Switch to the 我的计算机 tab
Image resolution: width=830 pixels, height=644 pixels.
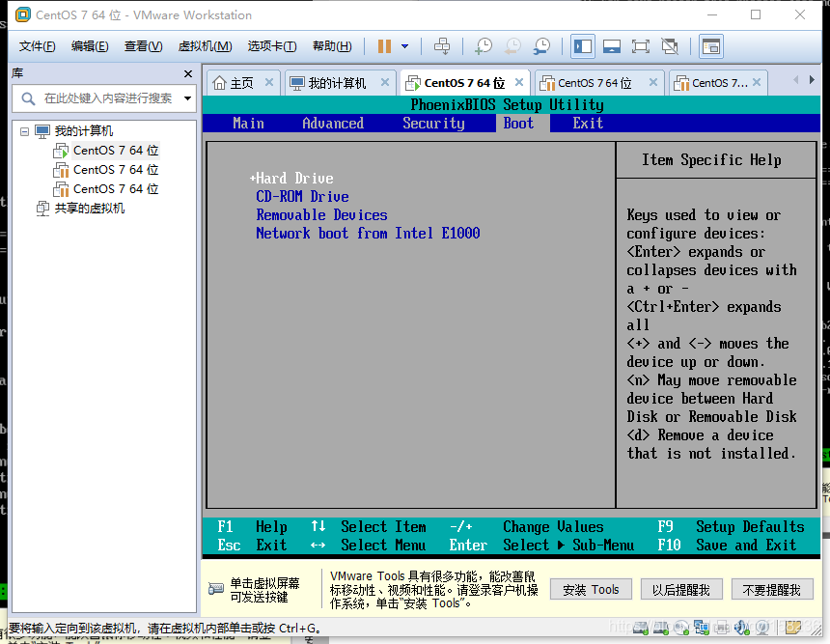337,83
